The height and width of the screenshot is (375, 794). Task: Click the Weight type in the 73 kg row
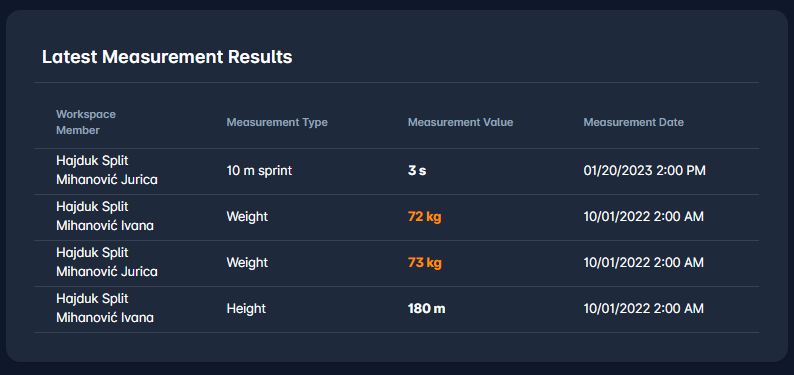pos(247,263)
